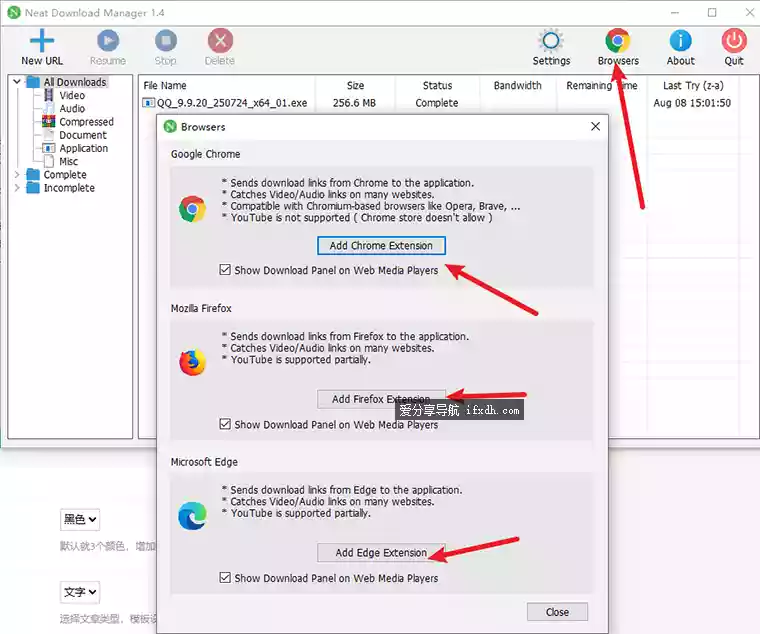Click the About info icon
The image size is (760, 634).
pyautogui.click(x=681, y=41)
